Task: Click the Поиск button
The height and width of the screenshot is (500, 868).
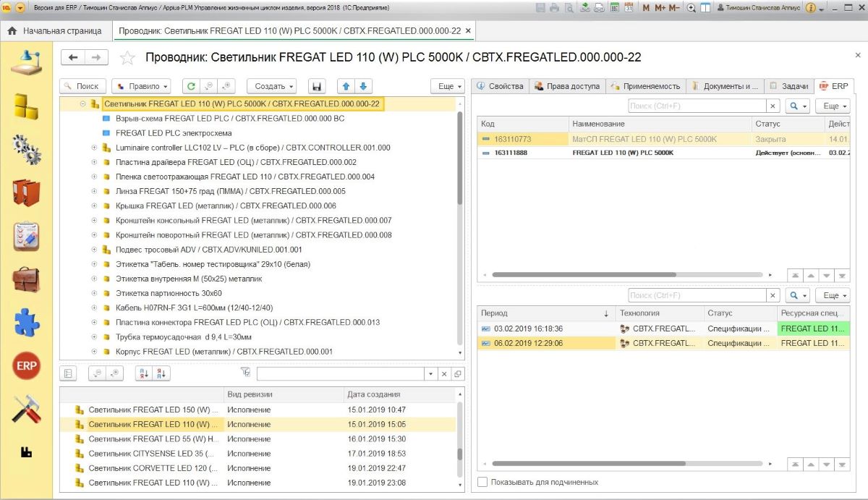Action: point(82,86)
